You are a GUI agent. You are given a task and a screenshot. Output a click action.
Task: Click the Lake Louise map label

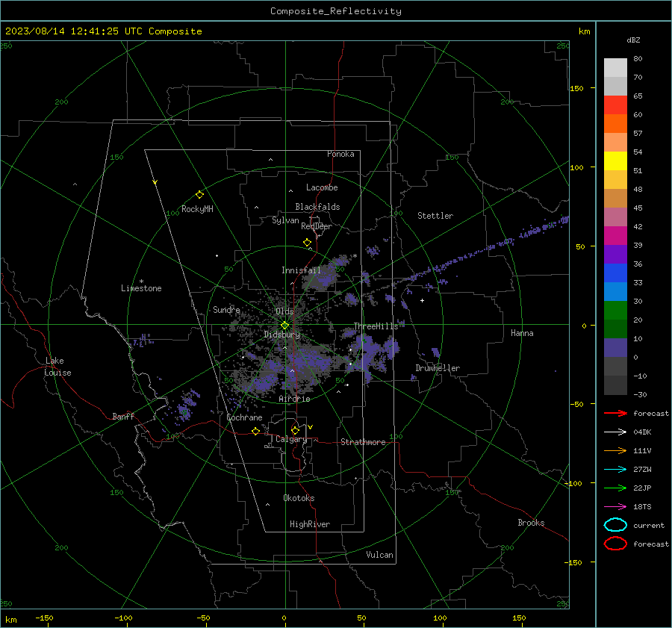click(x=57, y=367)
